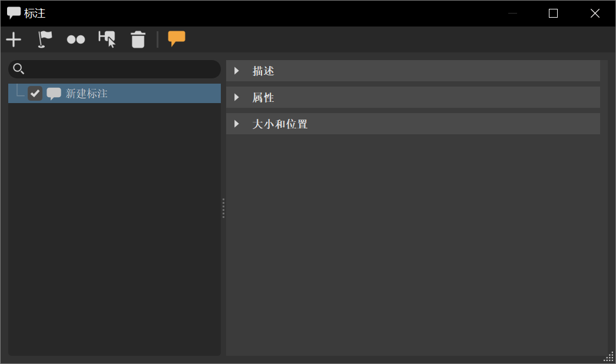Click the title bar speech bubble icon
616x364 pixels.
coord(14,13)
